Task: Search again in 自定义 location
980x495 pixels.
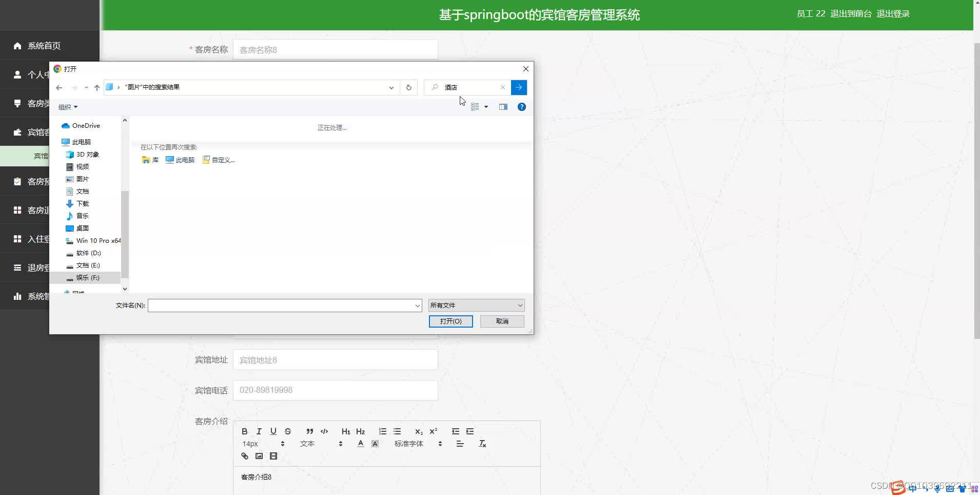Action: point(219,160)
